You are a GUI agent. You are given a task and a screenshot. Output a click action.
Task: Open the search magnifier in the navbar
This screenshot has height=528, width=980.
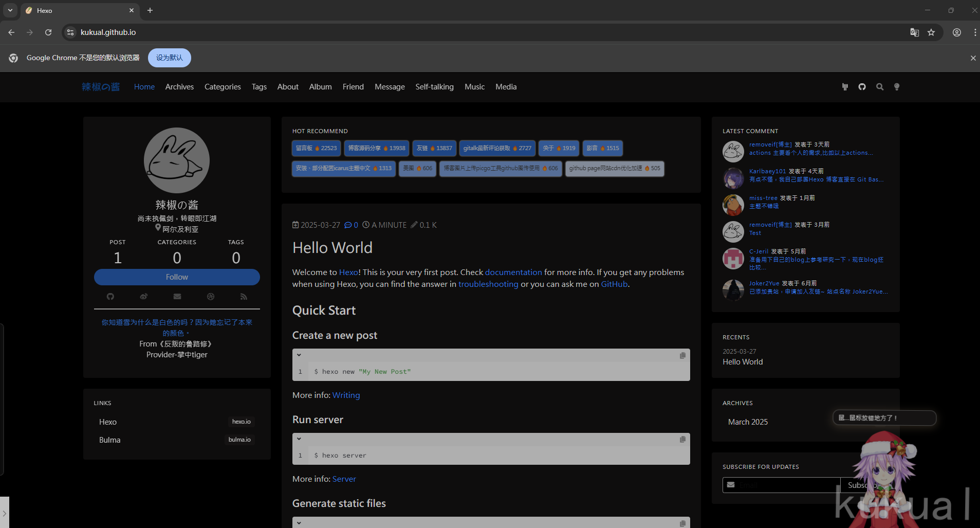880,87
